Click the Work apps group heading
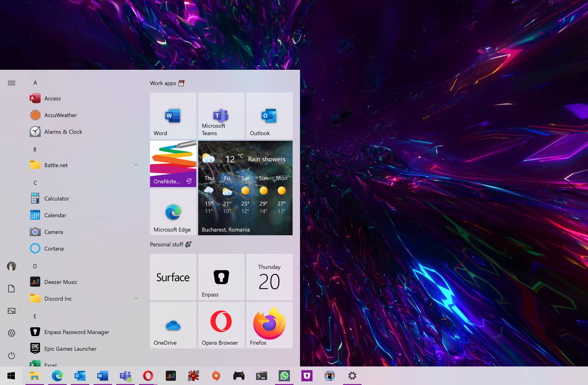The height and width of the screenshot is (385, 588). [x=167, y=83]
